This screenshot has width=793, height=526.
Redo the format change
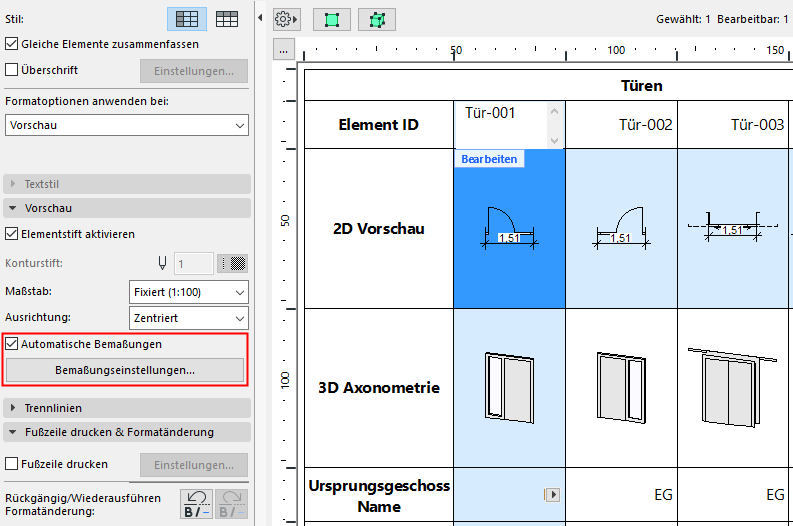click(x=232, y=504)
